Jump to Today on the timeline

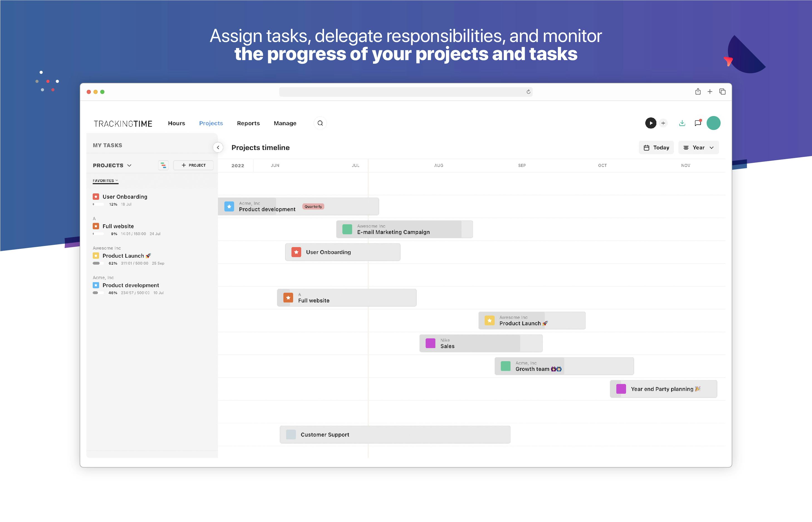pos(656,147)
